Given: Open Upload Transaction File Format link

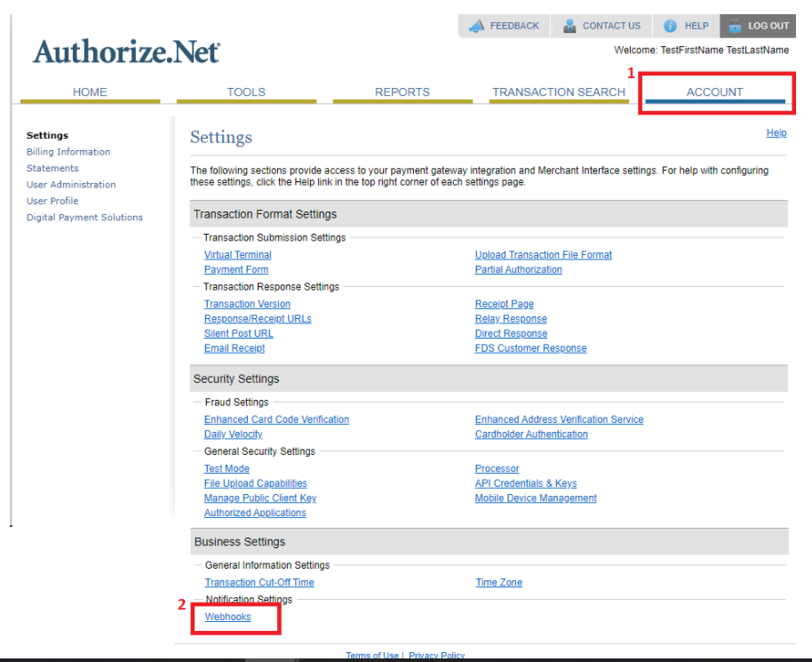Looking at the screenshot, I should click(543, 255).
